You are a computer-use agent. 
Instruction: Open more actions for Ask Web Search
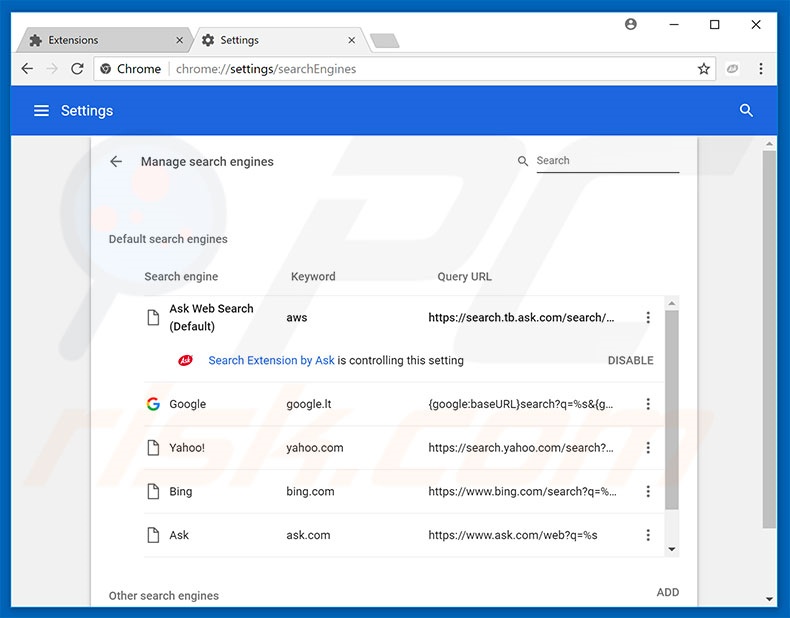pos(648,317)
